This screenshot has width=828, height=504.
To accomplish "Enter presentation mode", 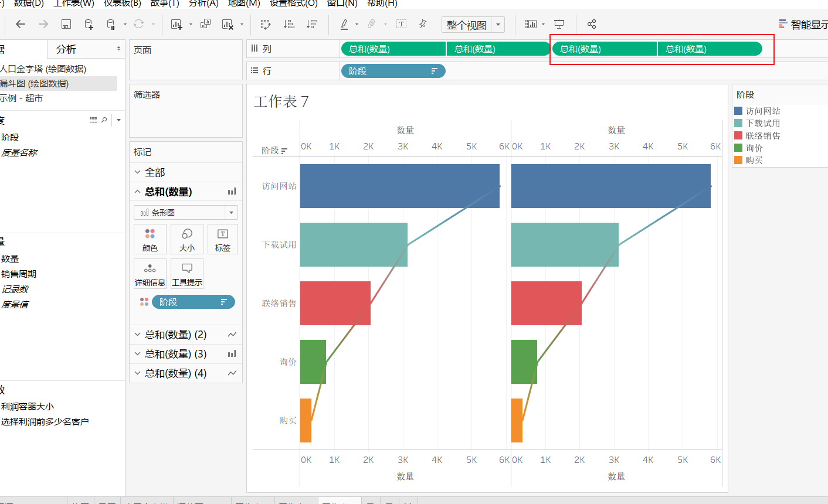I will pyautogui.click(x=559, y=24).
